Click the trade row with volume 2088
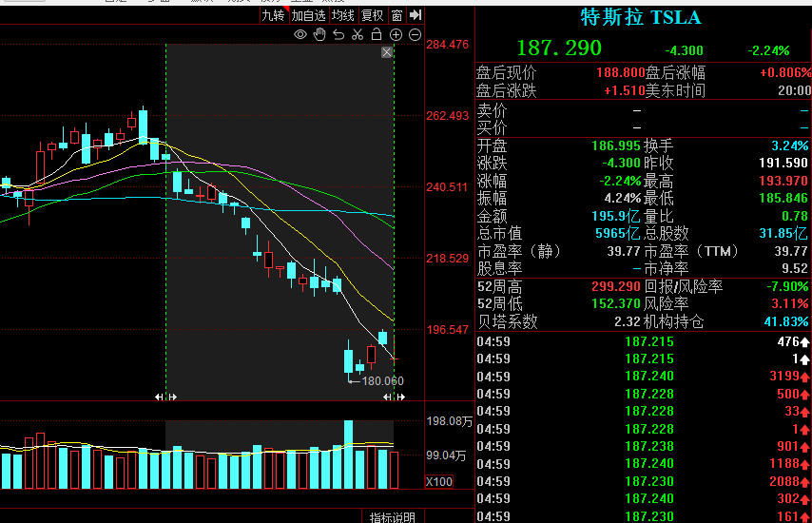Viewport: 812px width, 523px height. click(643, 481)
